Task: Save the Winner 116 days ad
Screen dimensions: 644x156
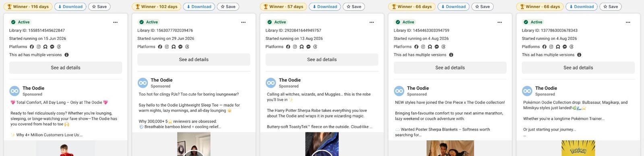Action: pos(99,6)
